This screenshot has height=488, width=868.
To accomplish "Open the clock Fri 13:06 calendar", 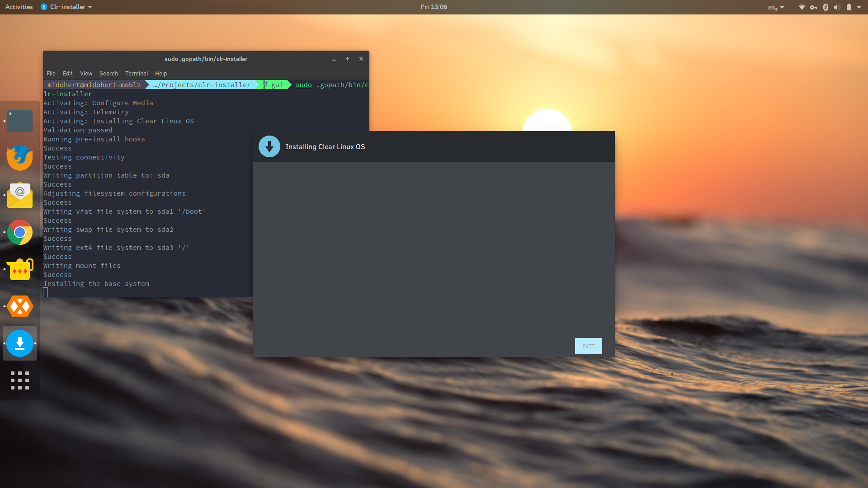I will pos(434,7).
